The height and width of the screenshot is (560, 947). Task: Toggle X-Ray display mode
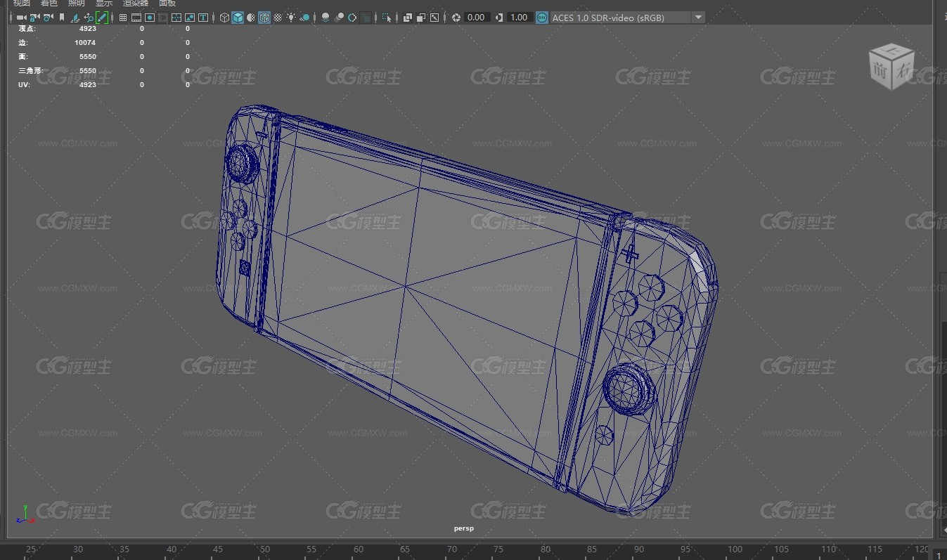407,18
